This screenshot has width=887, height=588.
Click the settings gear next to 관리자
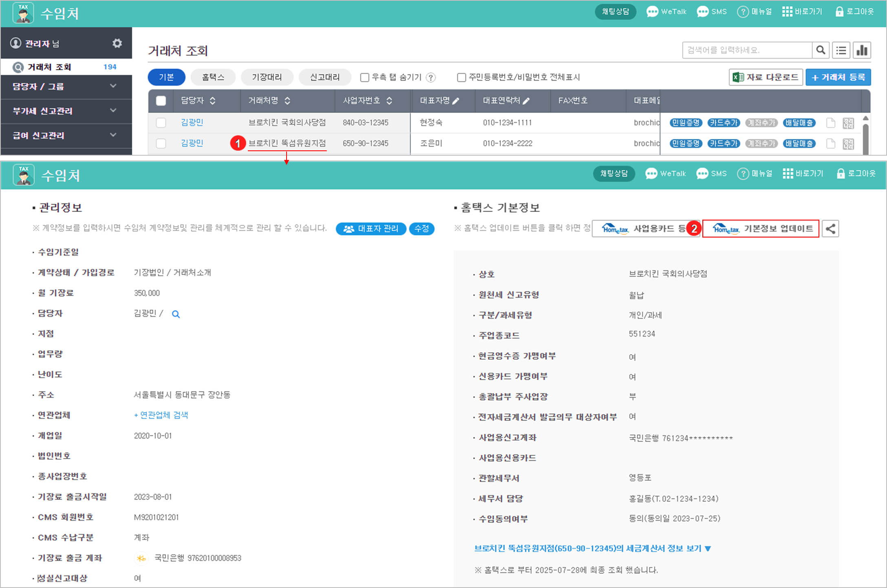coord(117,43)
